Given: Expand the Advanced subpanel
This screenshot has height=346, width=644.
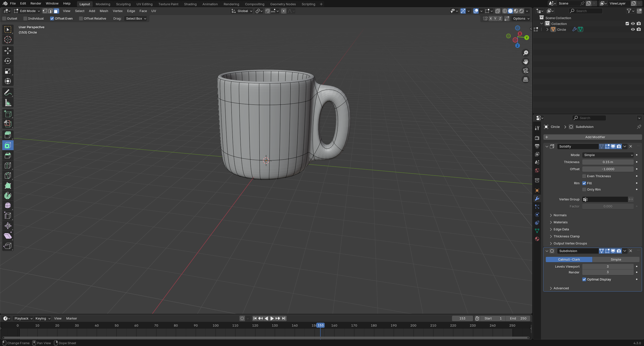Looking at the screenshot, I should [561, 288].
